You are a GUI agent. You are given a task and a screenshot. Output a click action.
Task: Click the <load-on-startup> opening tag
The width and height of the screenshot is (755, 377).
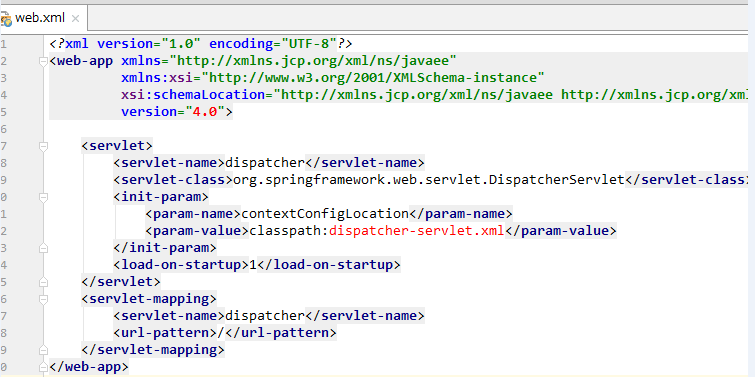coord(181,265)
